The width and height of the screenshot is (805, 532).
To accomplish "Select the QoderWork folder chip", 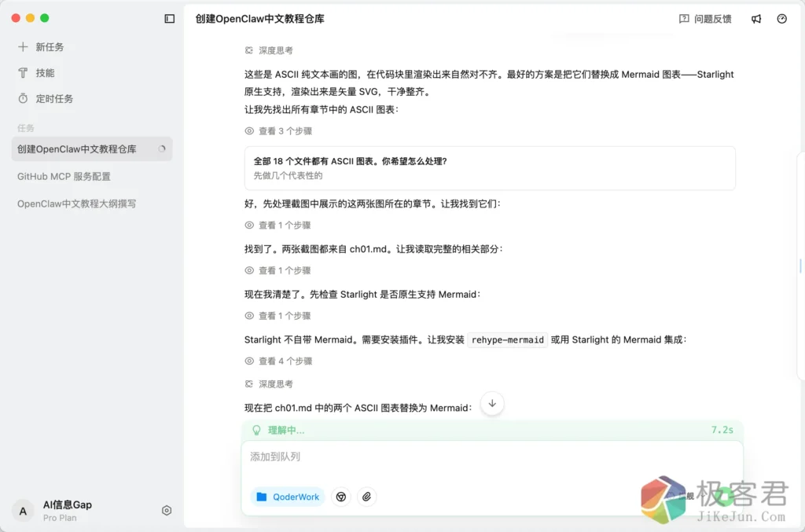I will (x=288, y=497).
